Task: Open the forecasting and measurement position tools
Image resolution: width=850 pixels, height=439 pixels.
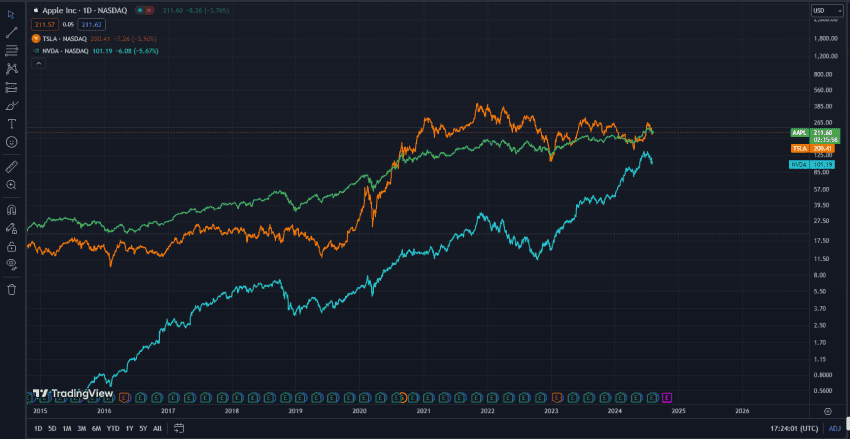Action: click(x=11, y=87)
